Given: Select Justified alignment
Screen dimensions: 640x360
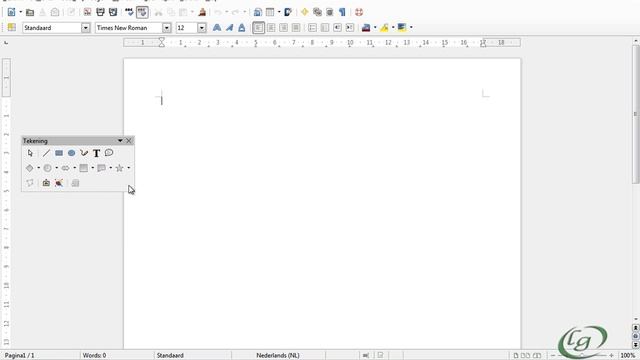Looking at the screenshot, I should 296,28.
